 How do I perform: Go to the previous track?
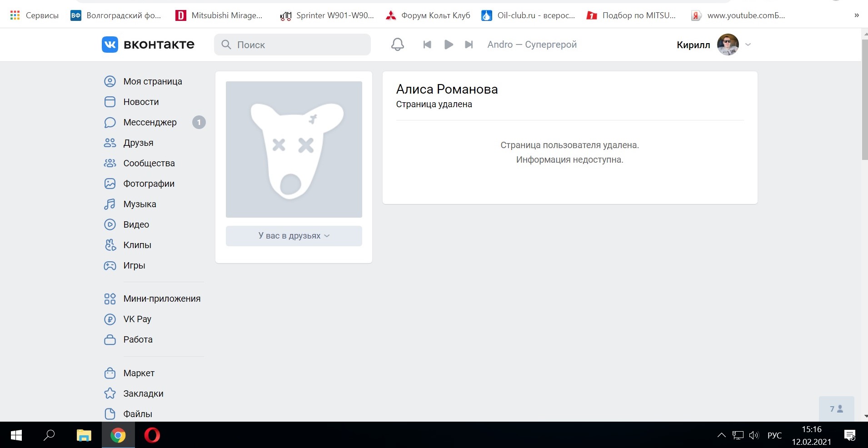tap(427, 45)
